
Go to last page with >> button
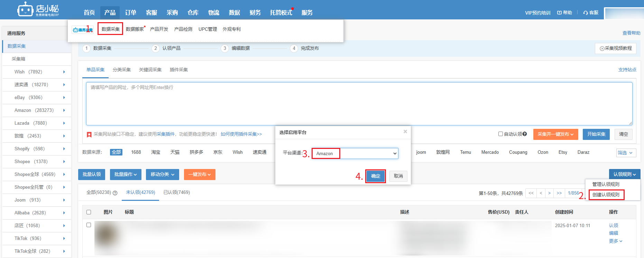click(x=559, y=193)
